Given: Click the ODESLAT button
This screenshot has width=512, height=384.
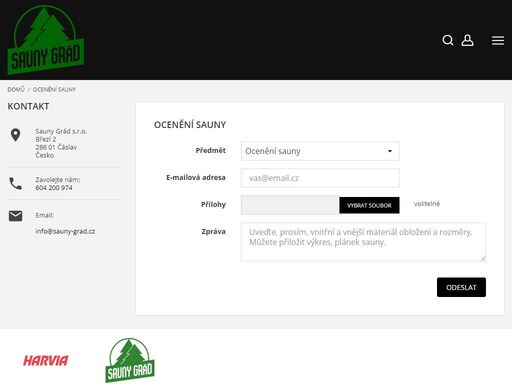Looking at the screenshot, I should [461, 287].
